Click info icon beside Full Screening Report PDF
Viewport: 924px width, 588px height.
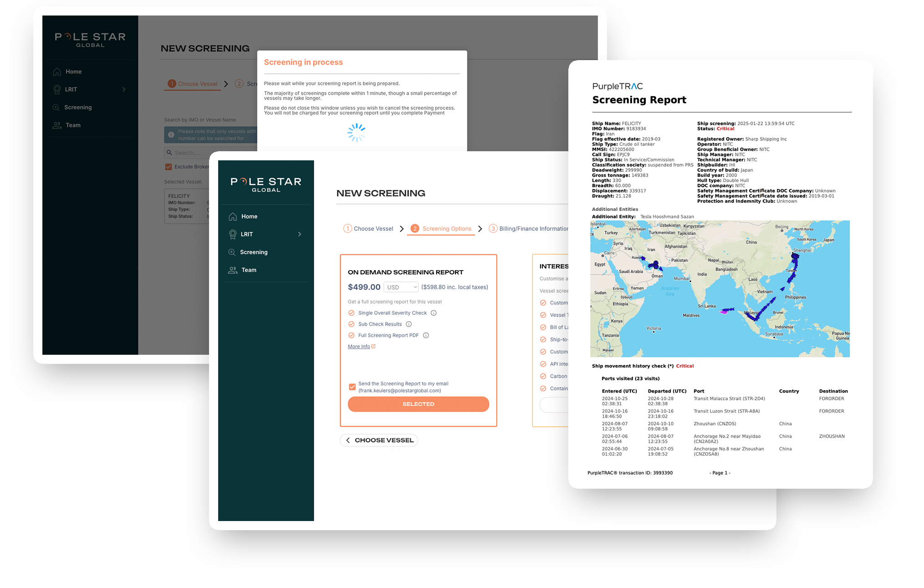pyautogui.click(x=426, y=335)
